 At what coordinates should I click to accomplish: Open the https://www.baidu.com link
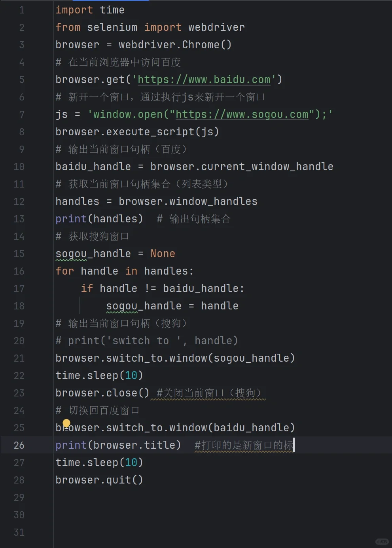[x=204, y=80]
